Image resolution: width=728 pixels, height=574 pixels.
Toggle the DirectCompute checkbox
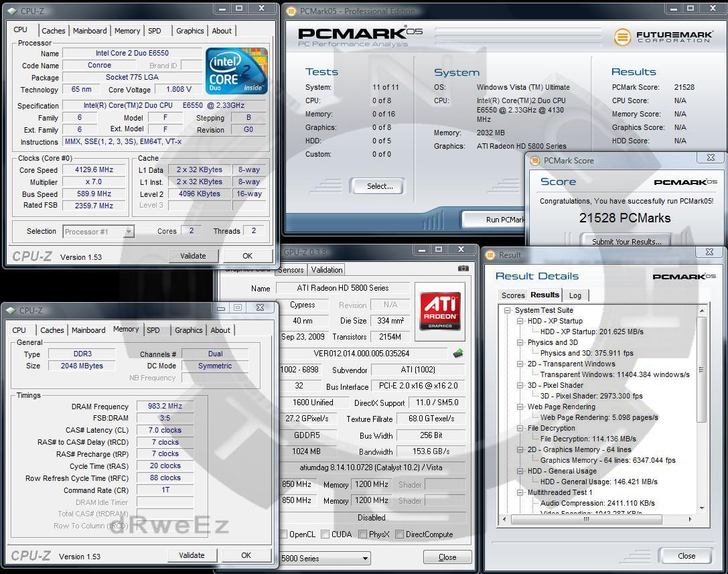click(399, 534)
